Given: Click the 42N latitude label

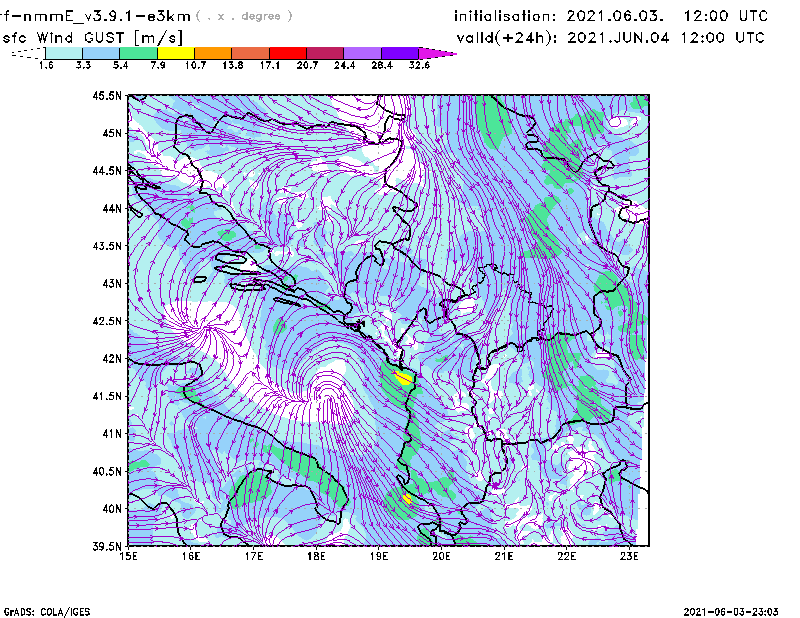Looking at the screenshot, I should click(112, 358).
